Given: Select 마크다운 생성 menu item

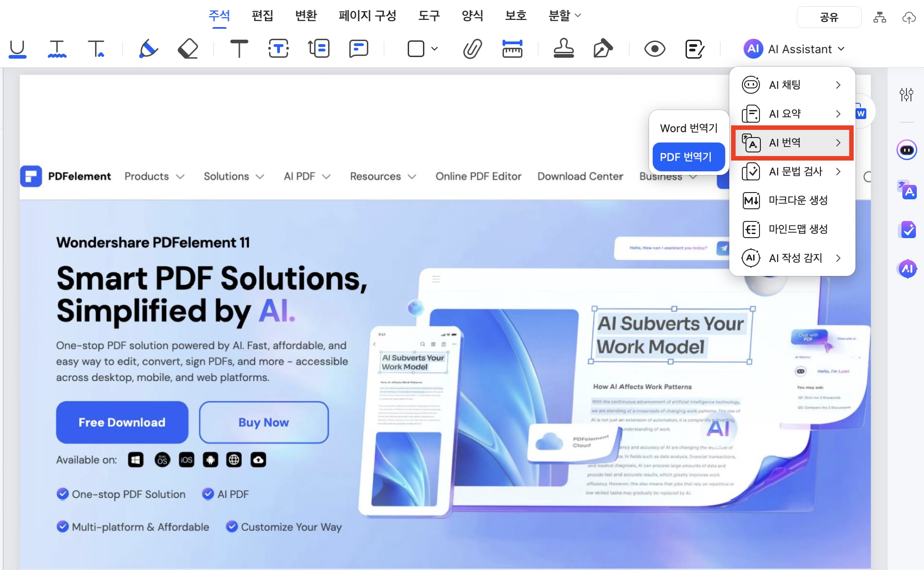Looking at the screenshot, I should pos(792,200).
